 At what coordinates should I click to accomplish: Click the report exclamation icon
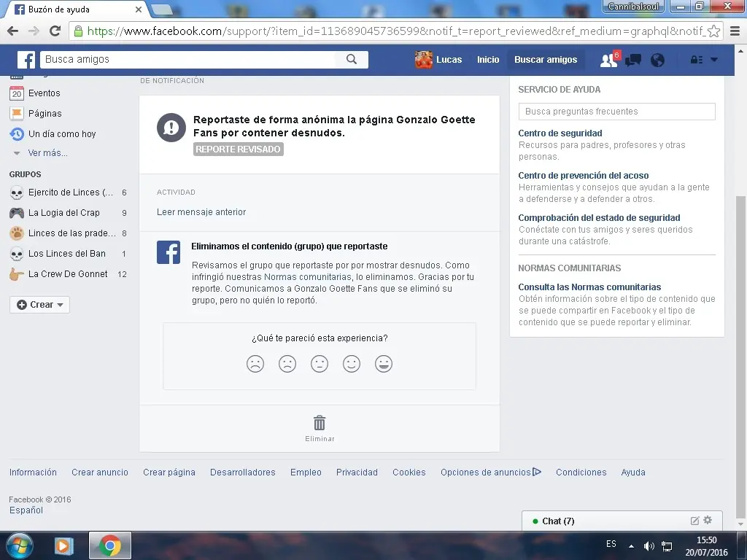click(171, 128)
